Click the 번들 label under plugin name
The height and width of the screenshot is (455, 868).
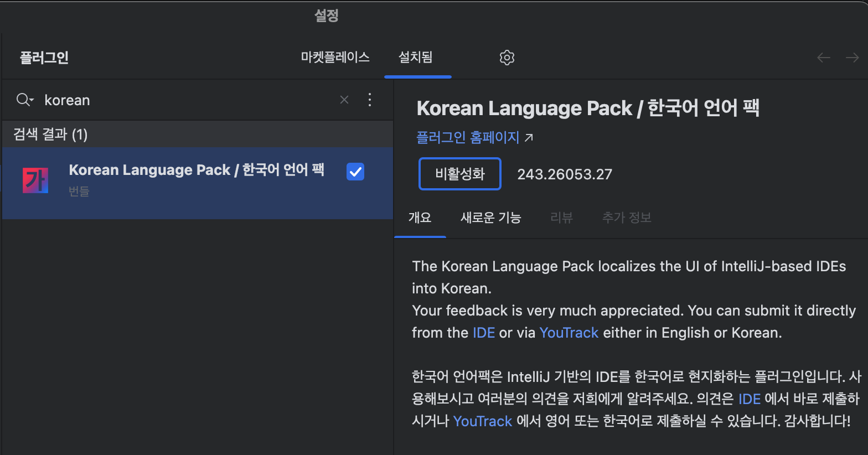79,192
